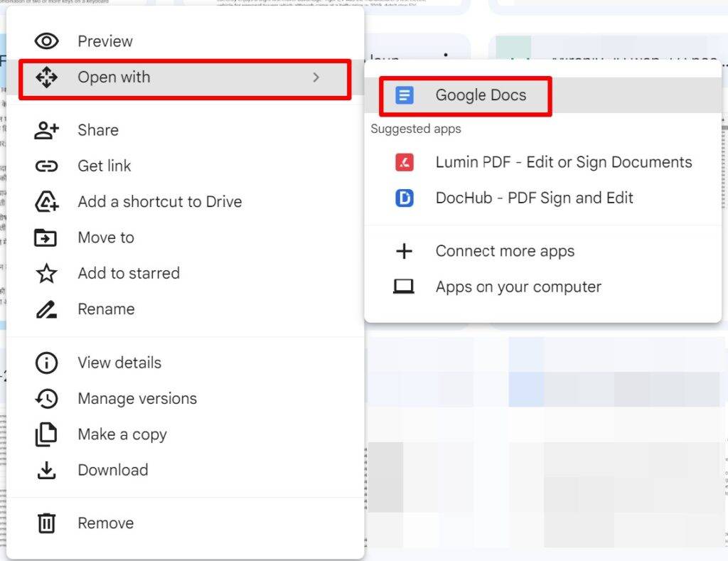
Task: Click the Add to starred star icon
Action: click(x=46, y=273)
